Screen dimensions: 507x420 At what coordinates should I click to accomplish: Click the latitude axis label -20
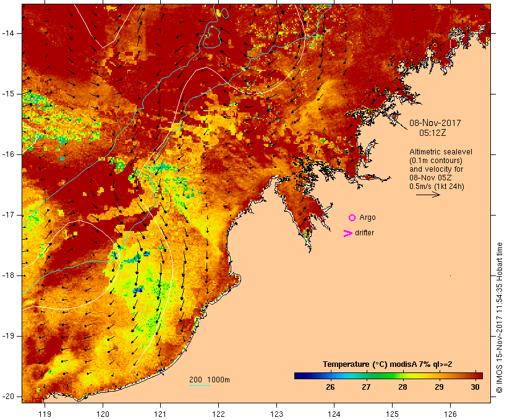(8, 397)
